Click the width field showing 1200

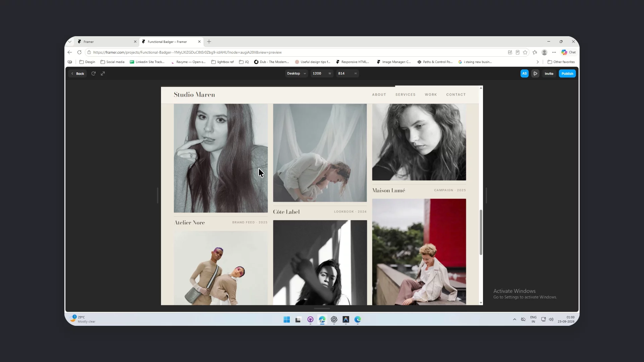coord(321,73)
